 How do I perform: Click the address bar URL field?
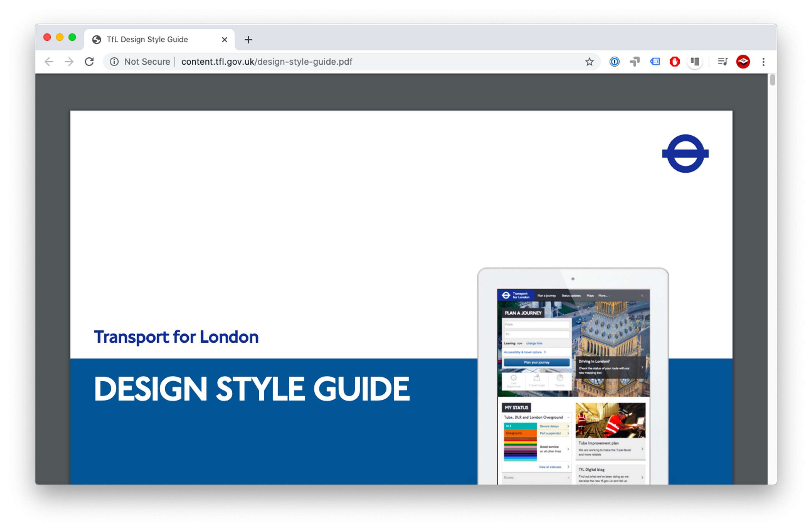[x=351, y=62]
